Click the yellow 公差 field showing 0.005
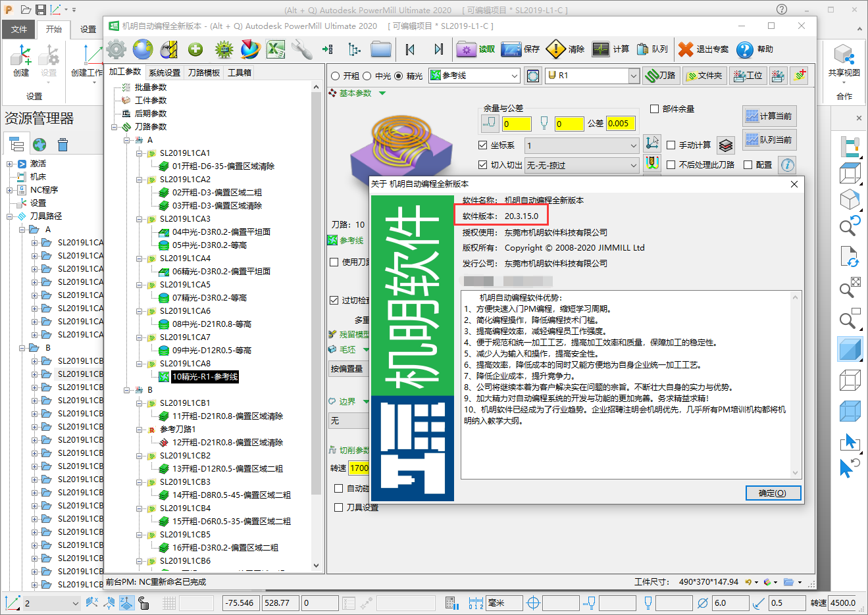This screenshot has width=868, height=615. 621,124
